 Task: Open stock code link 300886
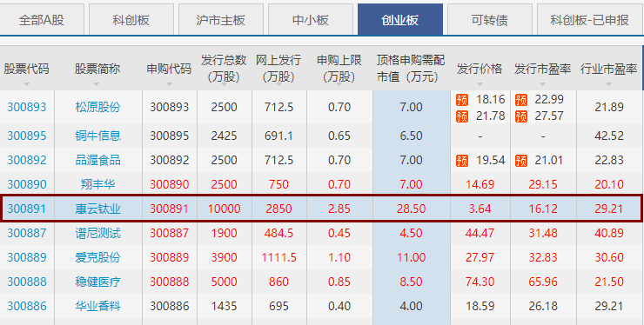coord(27,307)
